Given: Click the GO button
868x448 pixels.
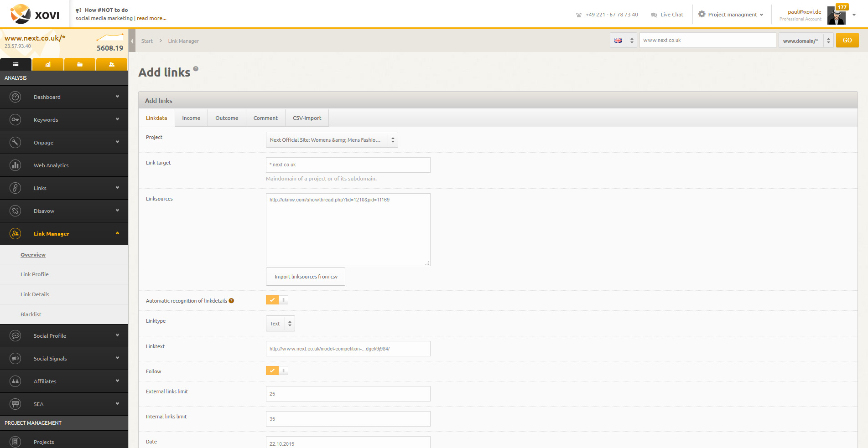Looking at the screenshot, I should 847,40.
